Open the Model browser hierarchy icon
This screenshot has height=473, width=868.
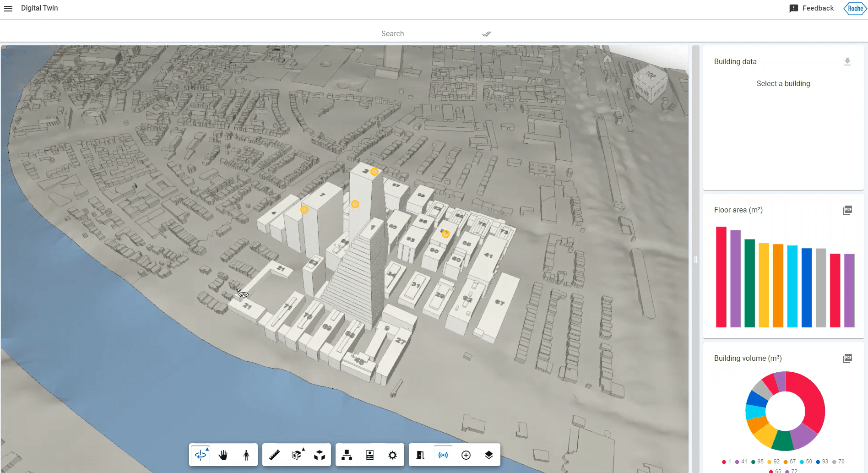(347, 455)
